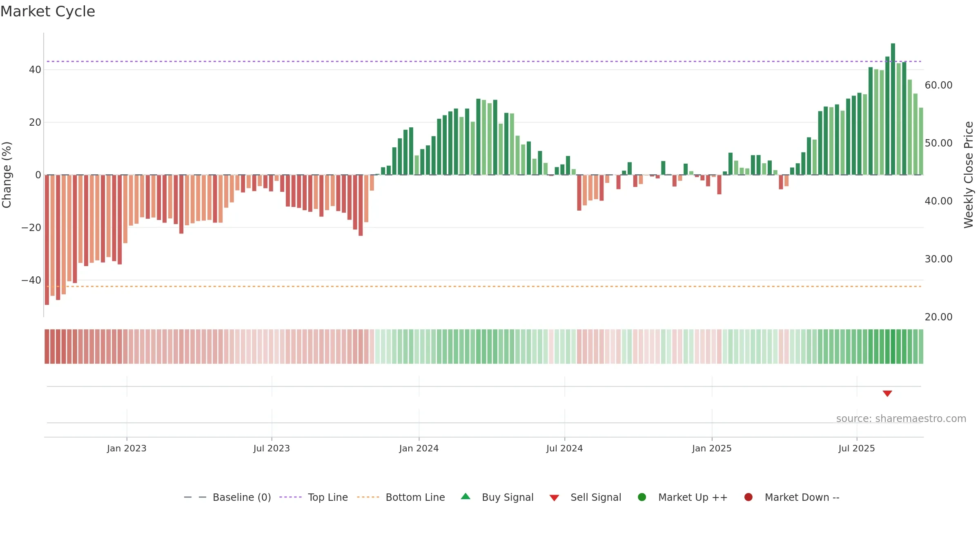Click the source: sharemaestro.com text
This screenshot has height=551, width=980.
[x=901, y=419]
